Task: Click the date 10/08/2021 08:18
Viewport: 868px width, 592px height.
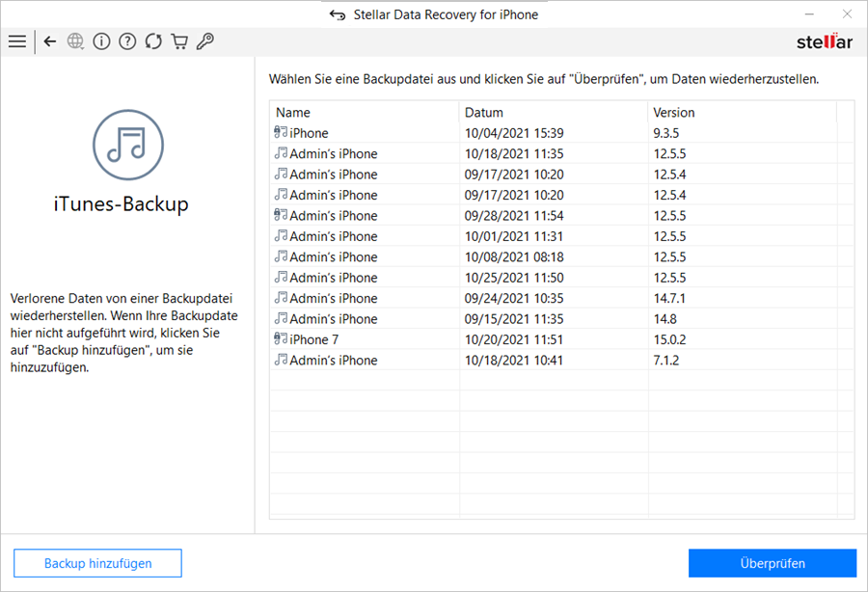Action: tap(514, 257)
